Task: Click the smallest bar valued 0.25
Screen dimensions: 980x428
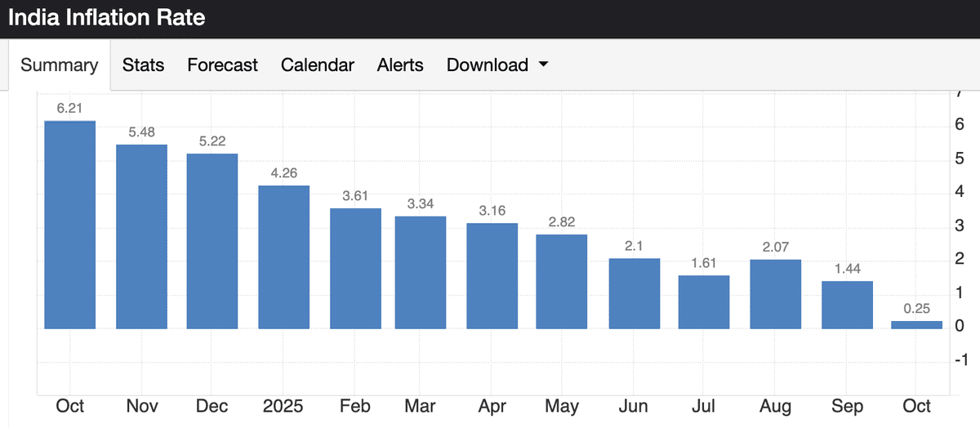Action: (916, 324)
